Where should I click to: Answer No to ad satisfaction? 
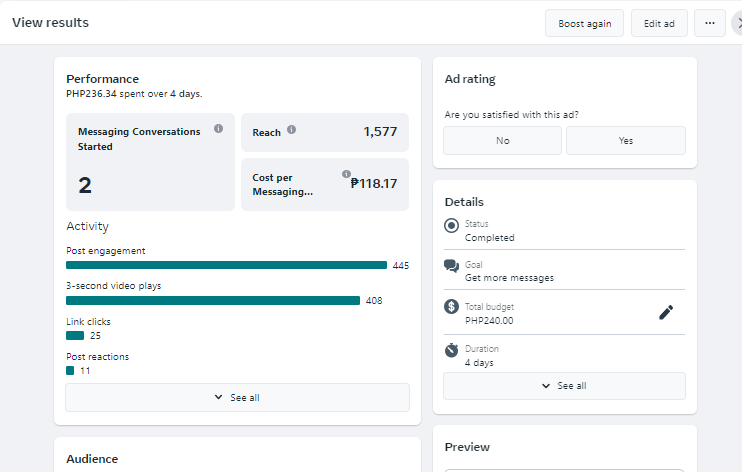(502, 141)
